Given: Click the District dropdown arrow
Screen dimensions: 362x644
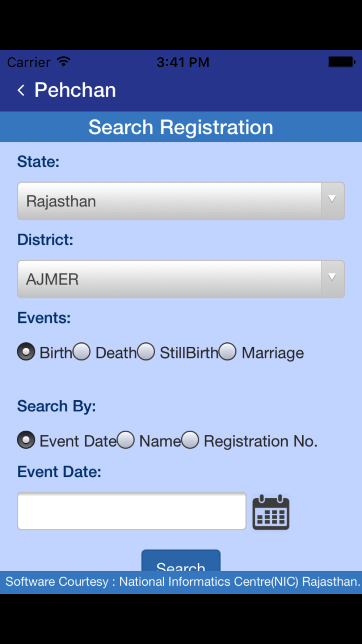Looking at the screenshot, I should tap(332, 277).
